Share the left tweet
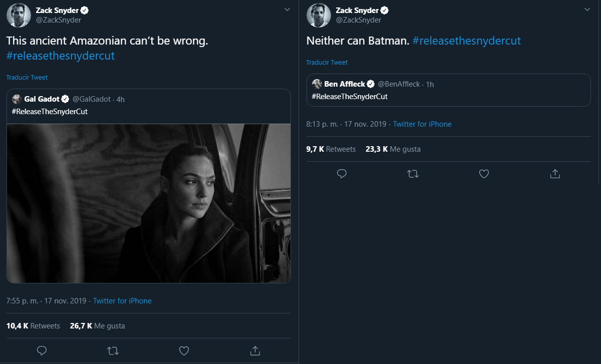This screenshot has width=601, height=364. [254, 350]
